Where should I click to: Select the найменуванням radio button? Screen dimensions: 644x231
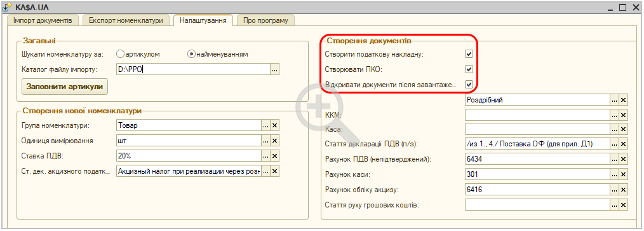pos(191,54)
